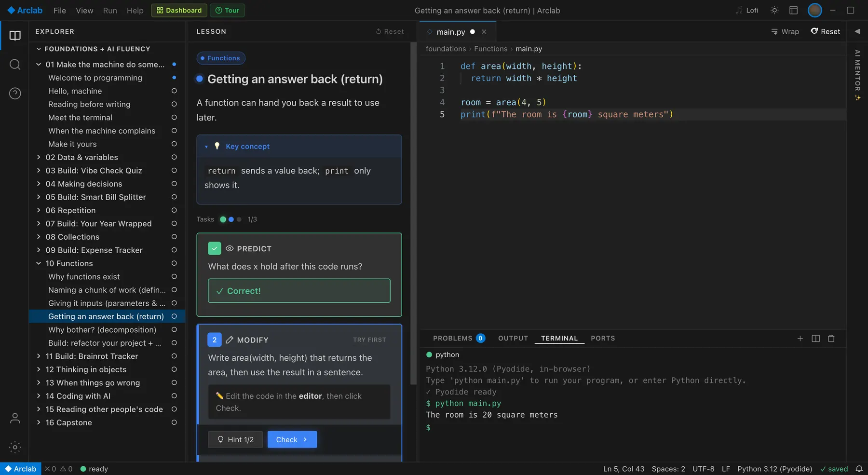Toggle light theme with sun icon

pos(774,10)
